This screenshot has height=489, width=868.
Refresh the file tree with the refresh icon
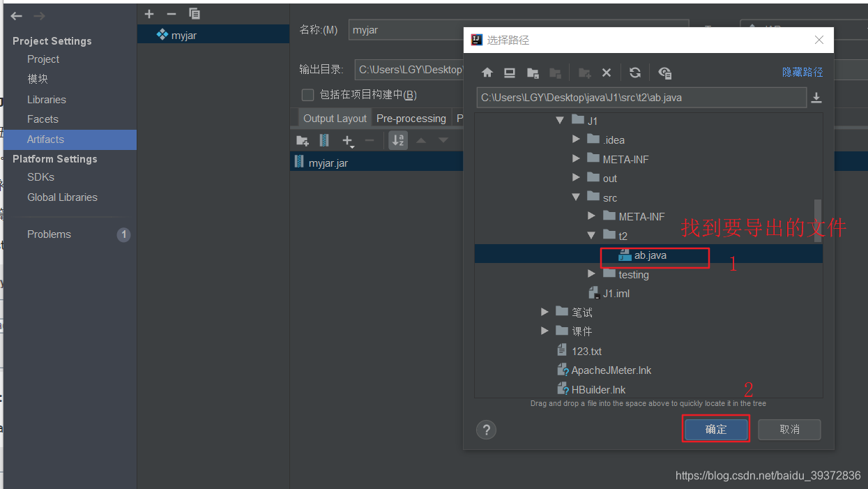[634, 73]
